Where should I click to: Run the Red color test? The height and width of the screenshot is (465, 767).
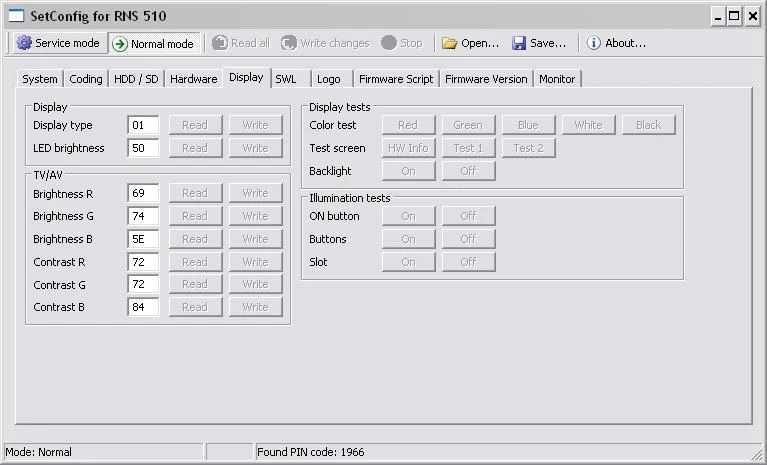[x=408, y=125]
